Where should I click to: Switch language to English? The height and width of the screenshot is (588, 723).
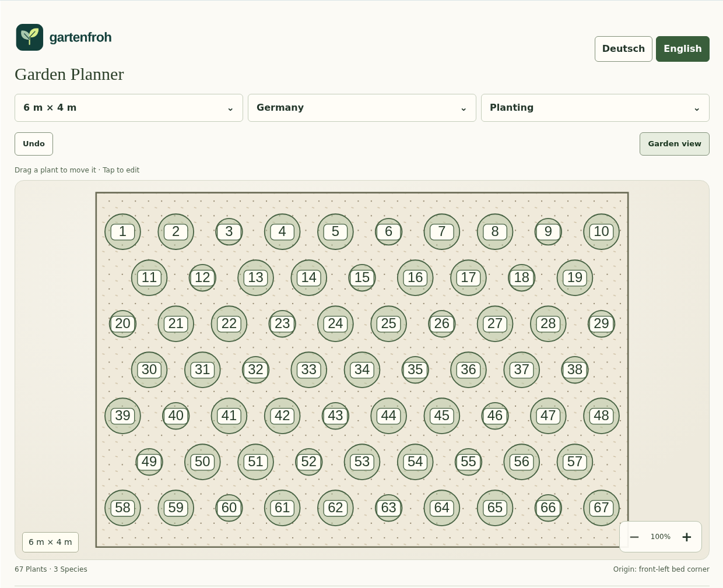(x=682, y=49)
